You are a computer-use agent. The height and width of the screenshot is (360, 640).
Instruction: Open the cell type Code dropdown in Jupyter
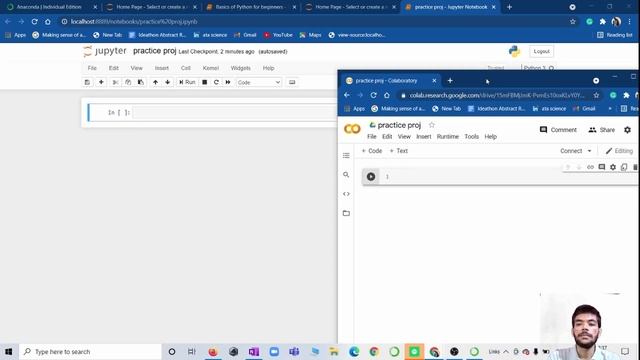tap(259, 82)
